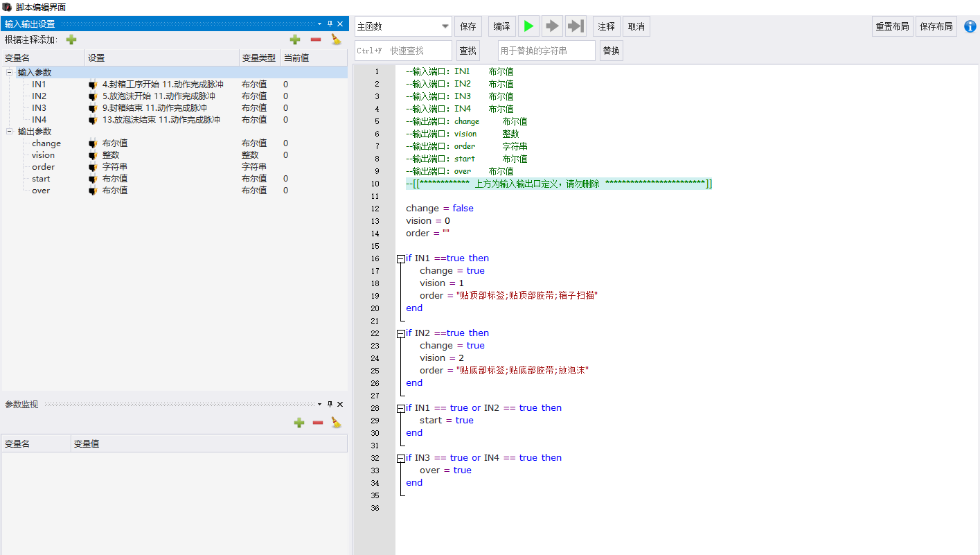Screen dimensions: 980x555
Task: Open the 主函数 function dropdown
Action: [x=445, y=26]
